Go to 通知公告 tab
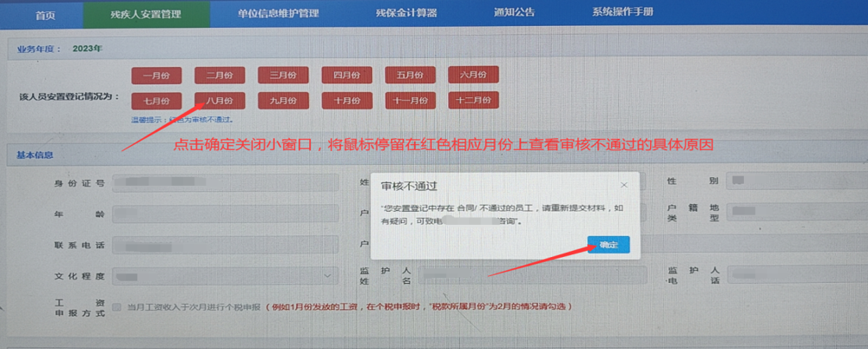The image size is (868, 349). click(x=514, y=13)
